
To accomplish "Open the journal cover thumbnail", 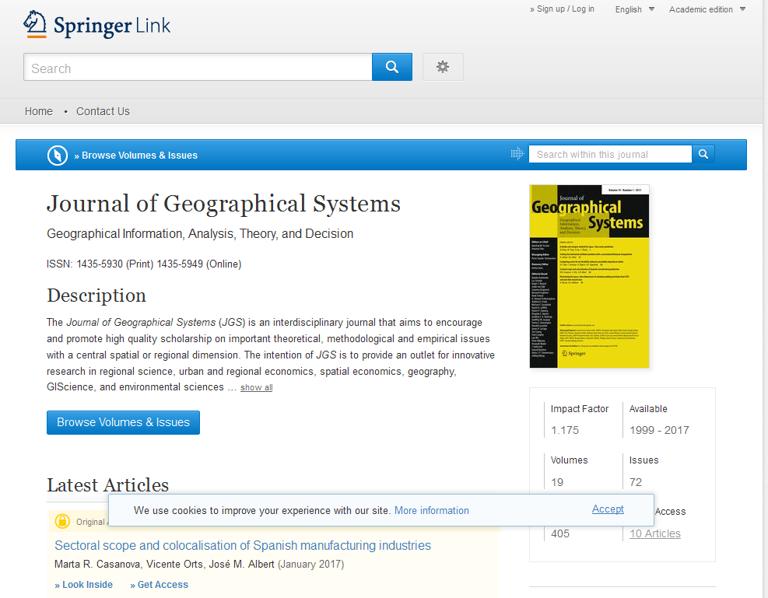I will tap(589, 276).
